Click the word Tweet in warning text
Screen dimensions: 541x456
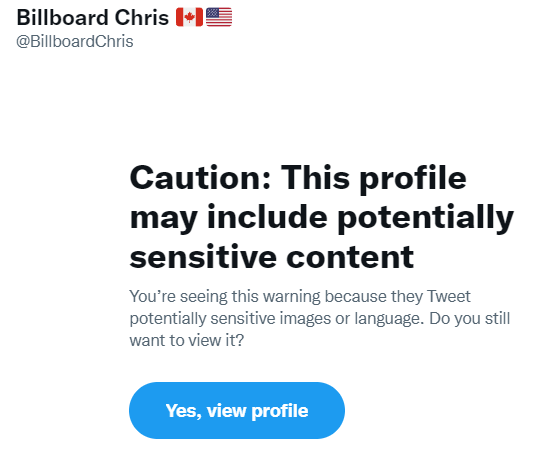coord(449,296)
